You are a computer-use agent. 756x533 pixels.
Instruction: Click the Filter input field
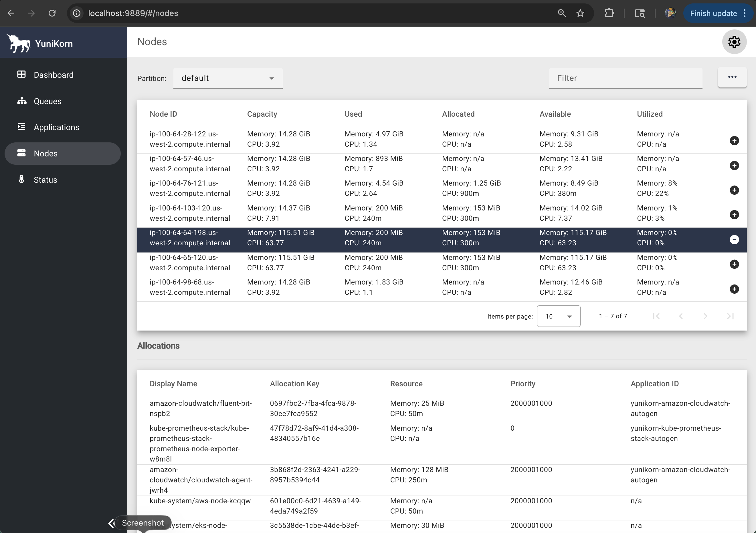tap(625, 78)
